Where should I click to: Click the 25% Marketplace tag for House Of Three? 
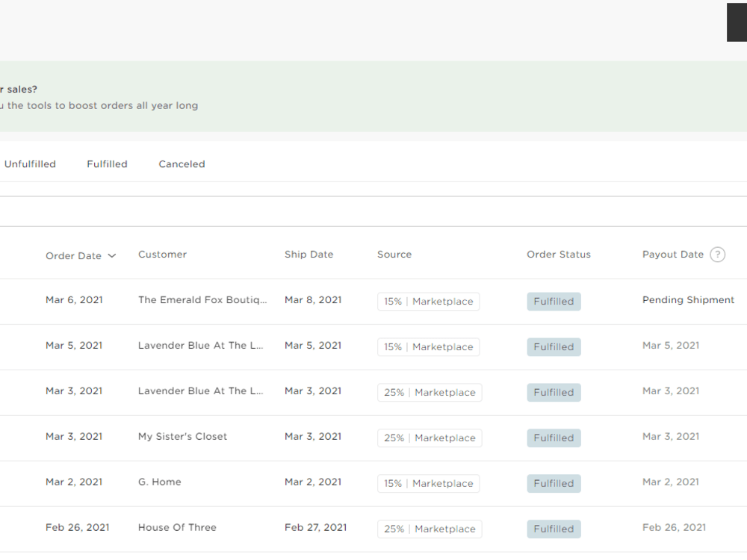(430, 529)
